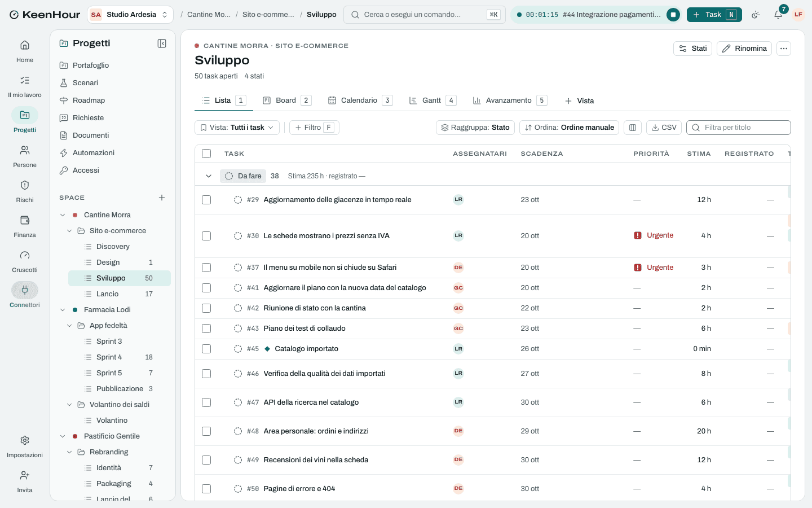Collapse Farmacia Lodi space

coord(63,310)
